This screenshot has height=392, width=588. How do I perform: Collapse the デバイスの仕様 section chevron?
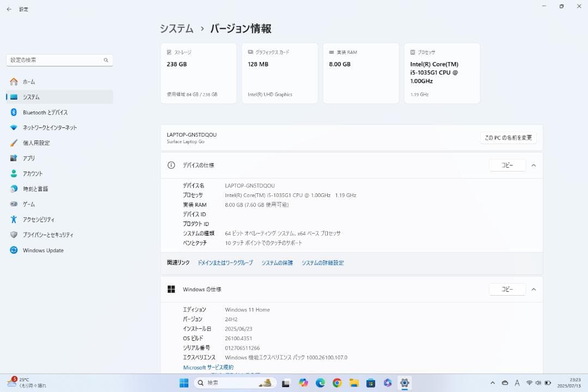534,165
